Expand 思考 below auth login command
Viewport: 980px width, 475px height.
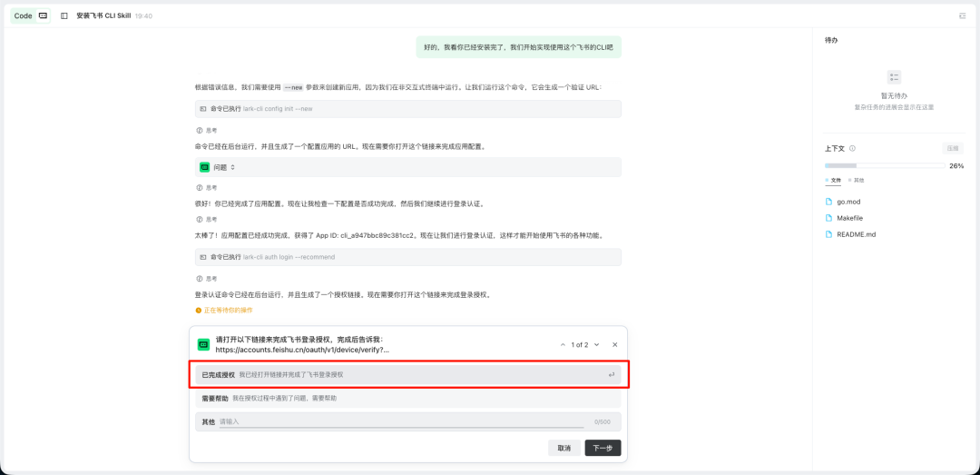point(207,279)
